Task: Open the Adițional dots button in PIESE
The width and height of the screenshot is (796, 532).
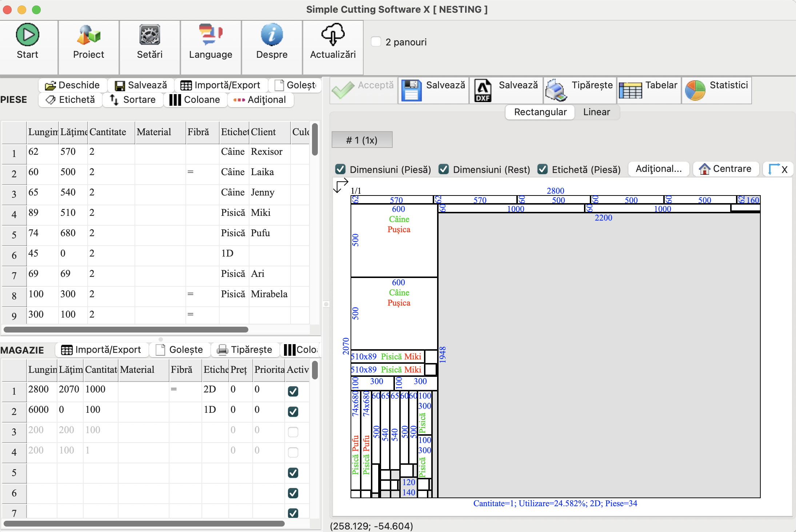Action: [260, 100]
